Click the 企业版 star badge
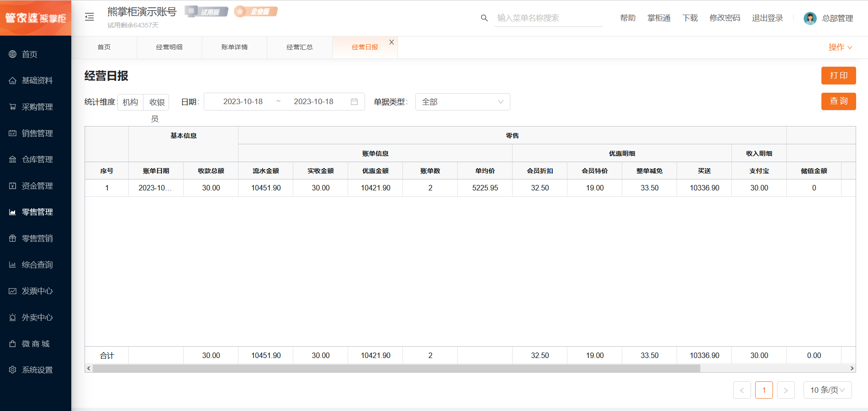This screenshot has width=868, height=411. 256,11
